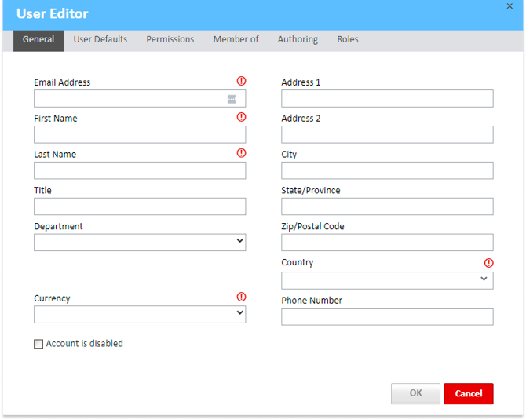This screenshot has height=420, width=526.
Task: Click the Email Address required warning icon
Action: [241, 81]
